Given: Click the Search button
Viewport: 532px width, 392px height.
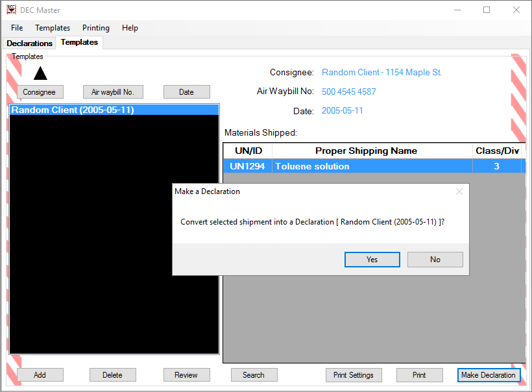Looking at the screenshot, I should click(x=254, y=375).
